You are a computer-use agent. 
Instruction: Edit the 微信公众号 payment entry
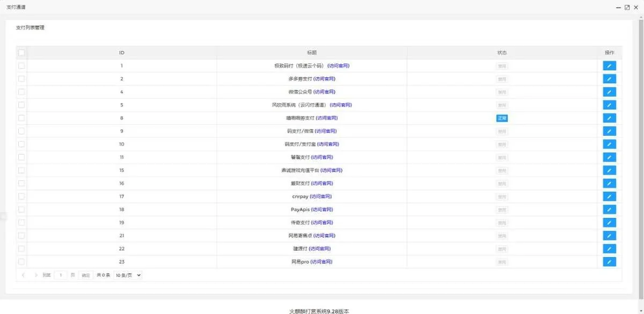point(609,92)
